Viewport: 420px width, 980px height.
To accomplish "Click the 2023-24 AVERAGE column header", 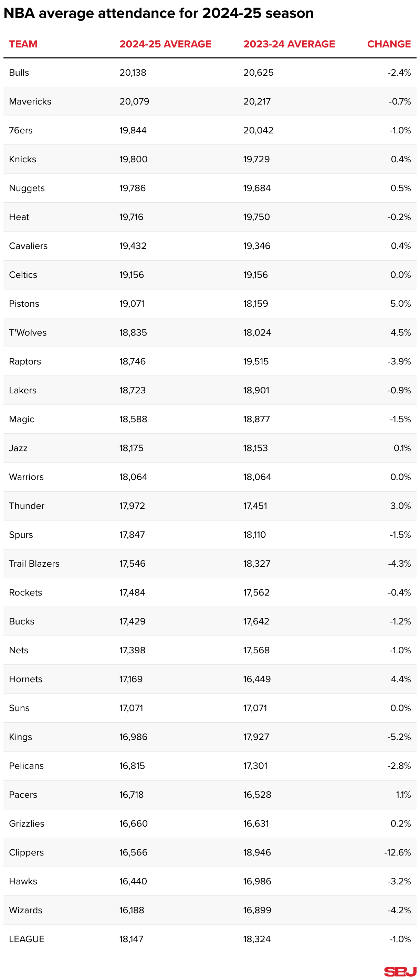I will point(288,44).
